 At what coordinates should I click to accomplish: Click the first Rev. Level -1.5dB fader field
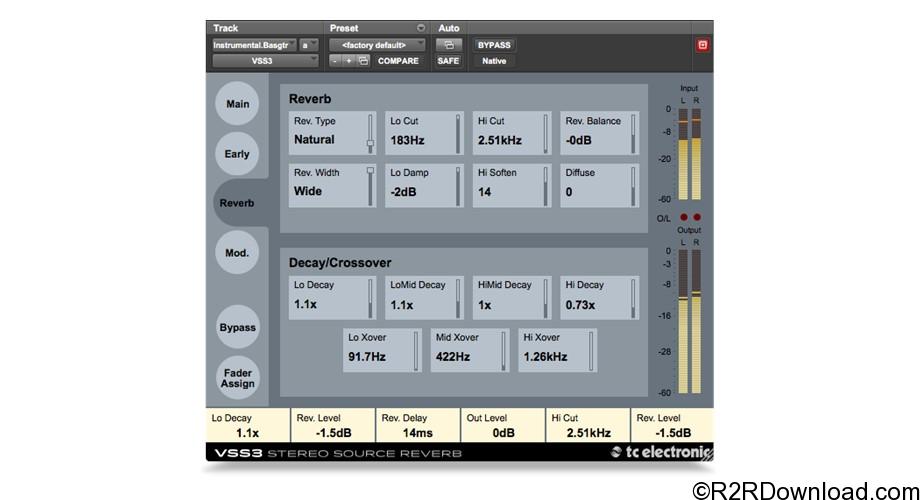(x=333, y=425)
